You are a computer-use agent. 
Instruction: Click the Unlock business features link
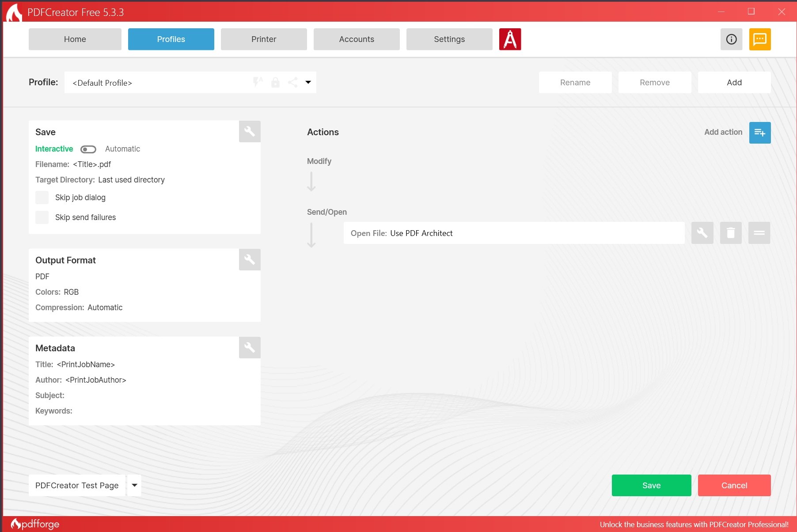click(694, 524)
